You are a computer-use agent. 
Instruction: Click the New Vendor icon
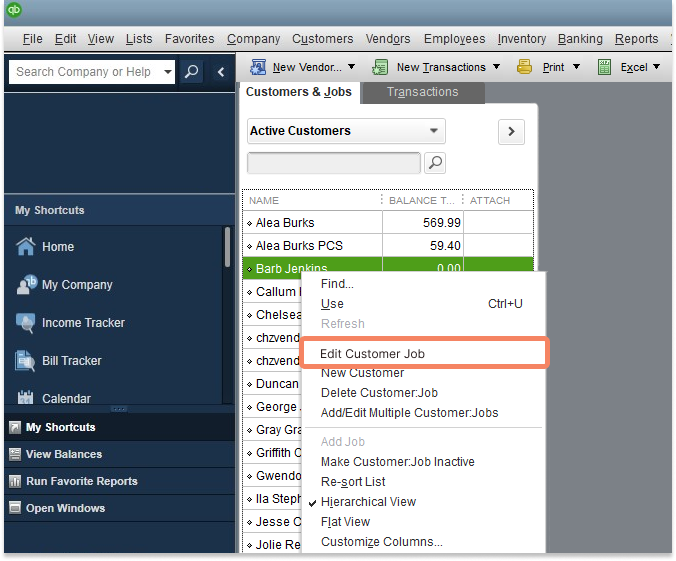tap(258, 67)
